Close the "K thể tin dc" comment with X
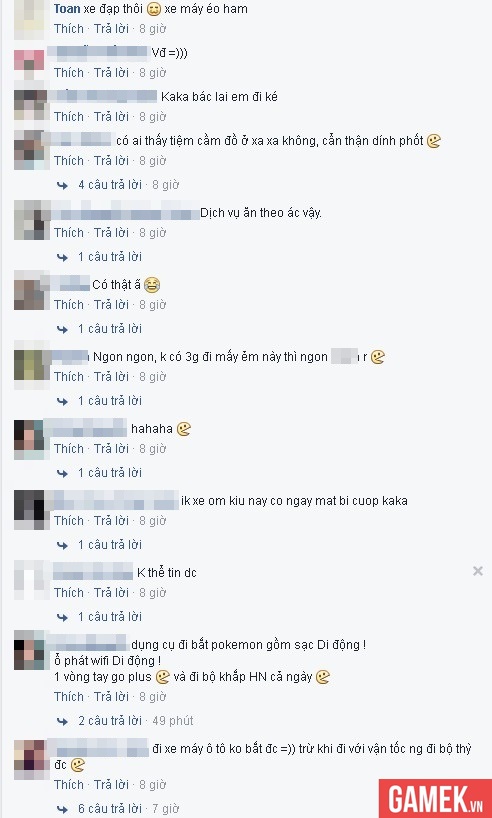 tap(477, 571)
